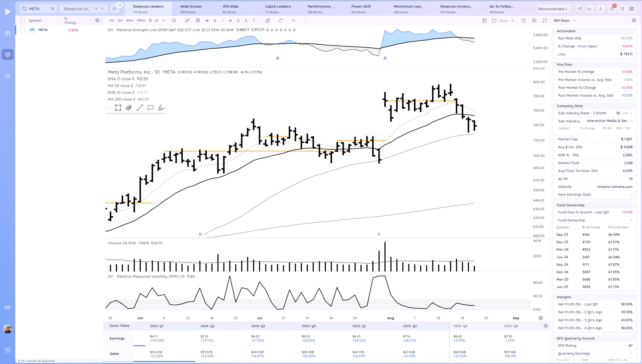The width and height of the screenshot is (642, 364).
Task: Collapse the Quarterly Earnings section
Action: point(631,353)
